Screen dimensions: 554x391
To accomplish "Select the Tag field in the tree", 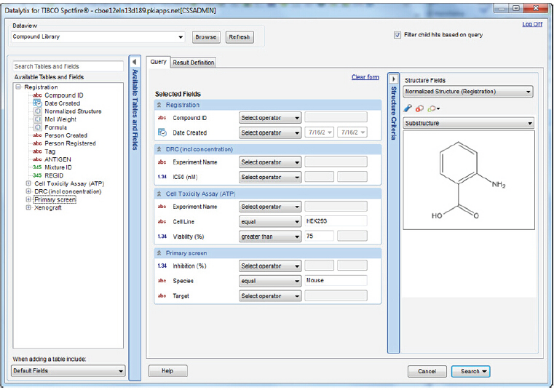I will [50, 151].
